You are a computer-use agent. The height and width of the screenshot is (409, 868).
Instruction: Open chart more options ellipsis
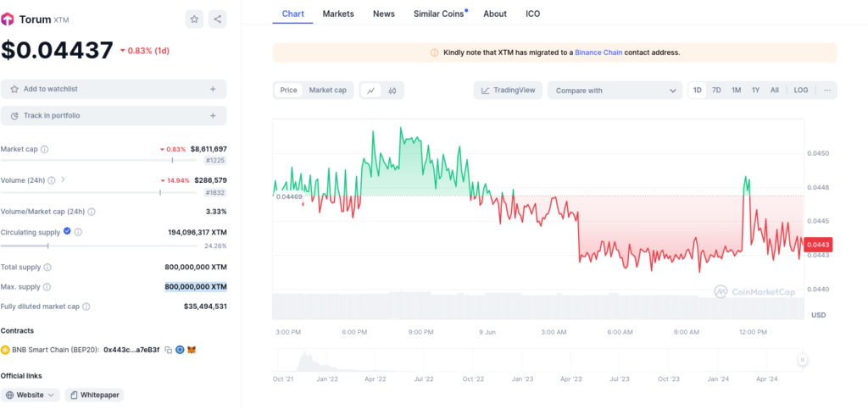coord(827,90)
